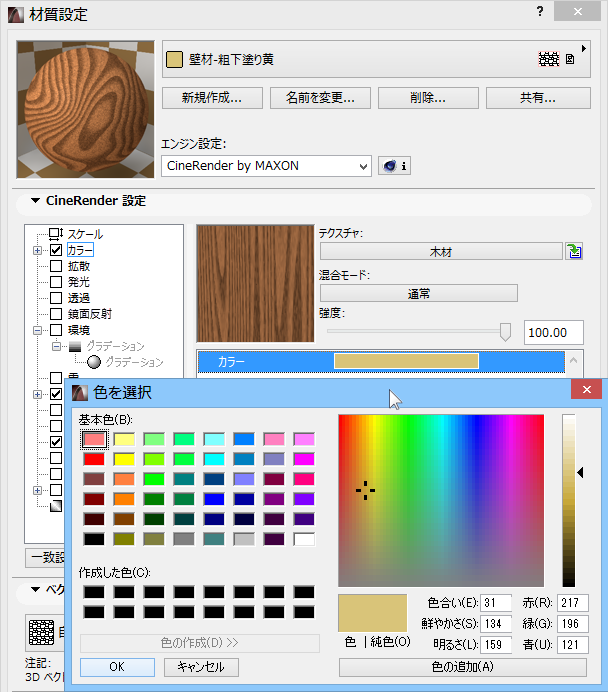This screenshot has width=608, height=692.
Task: Confirm color with OK button
Action: [117, 667]
